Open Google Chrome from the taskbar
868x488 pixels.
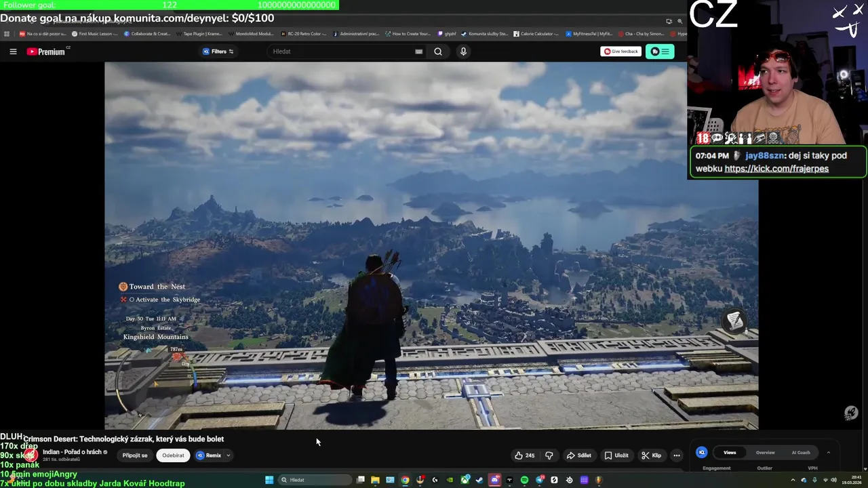(405, 480)
